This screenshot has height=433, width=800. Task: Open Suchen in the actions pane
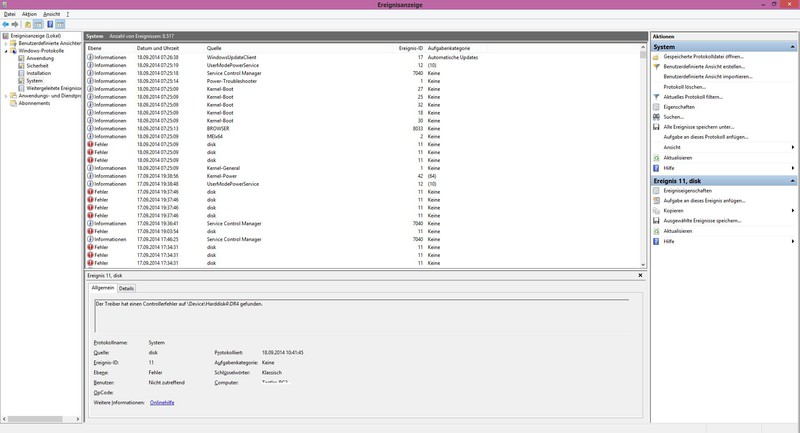click(x=673, y=117)
